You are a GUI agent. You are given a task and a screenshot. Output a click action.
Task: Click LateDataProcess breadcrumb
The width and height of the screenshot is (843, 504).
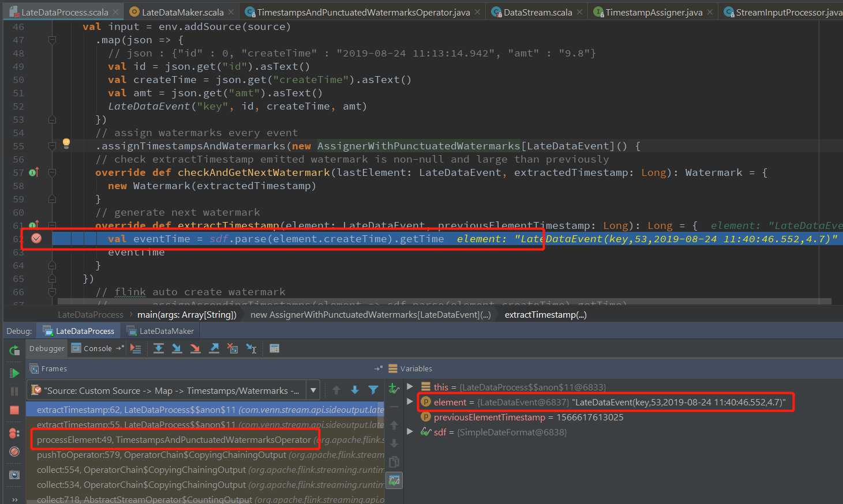point(91,314)
